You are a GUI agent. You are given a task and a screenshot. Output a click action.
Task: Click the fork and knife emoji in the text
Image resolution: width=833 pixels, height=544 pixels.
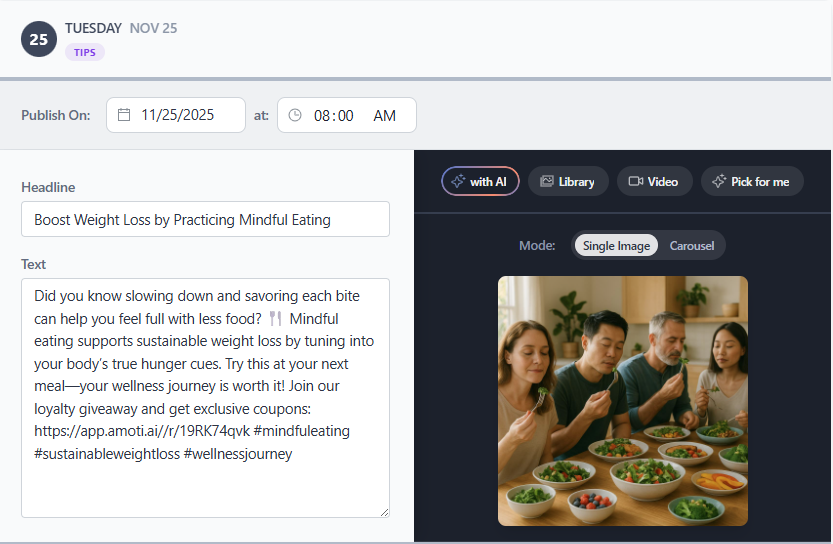[276, 319]
